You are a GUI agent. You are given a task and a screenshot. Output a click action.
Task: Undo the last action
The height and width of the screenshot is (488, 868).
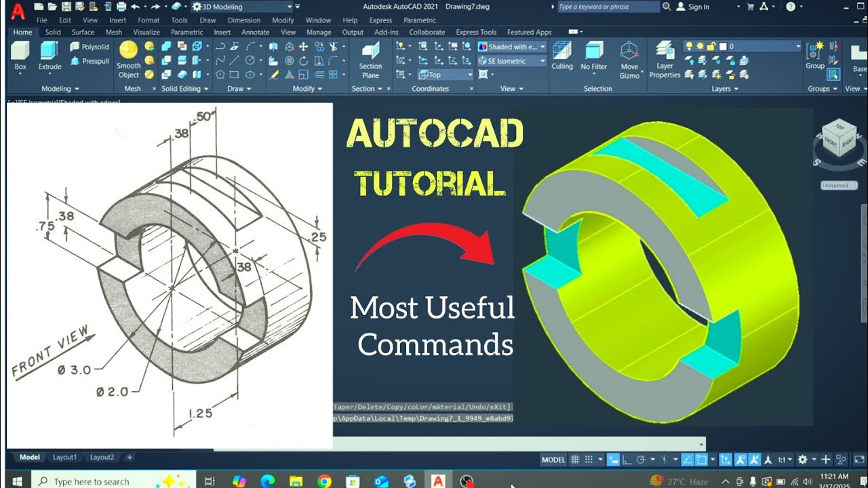(135, 7)
